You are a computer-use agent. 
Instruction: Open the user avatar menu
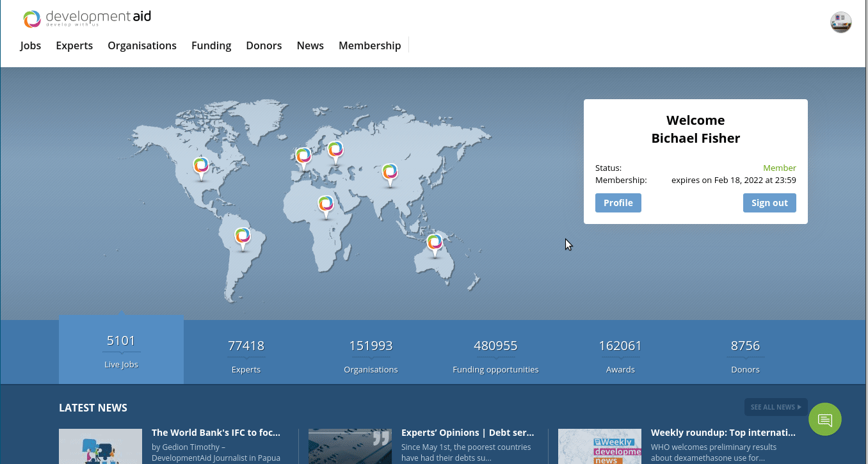(840, 22)
